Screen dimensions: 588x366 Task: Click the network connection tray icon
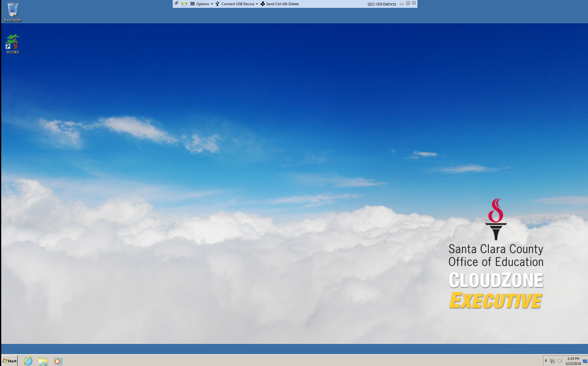(x=552, y=361)
